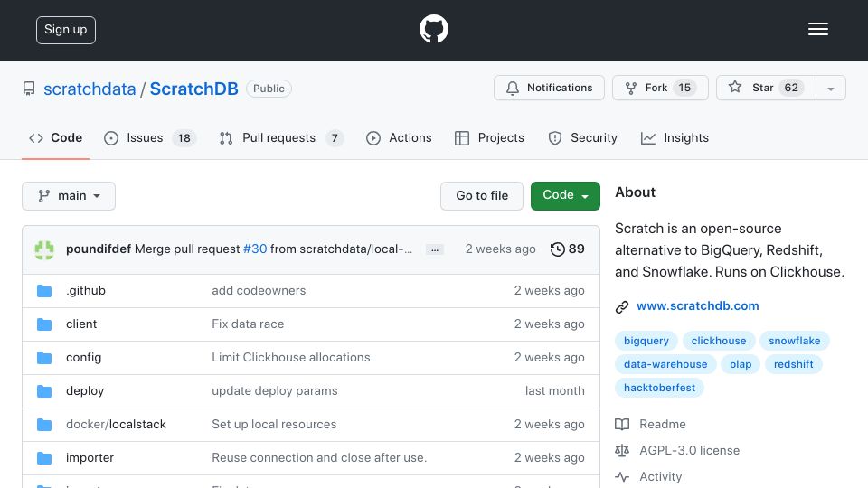868x488 pixels.
Task: Open 'Reuse connection and close after use.' commit
Action: pyautogui.click(x=319, y=457)
